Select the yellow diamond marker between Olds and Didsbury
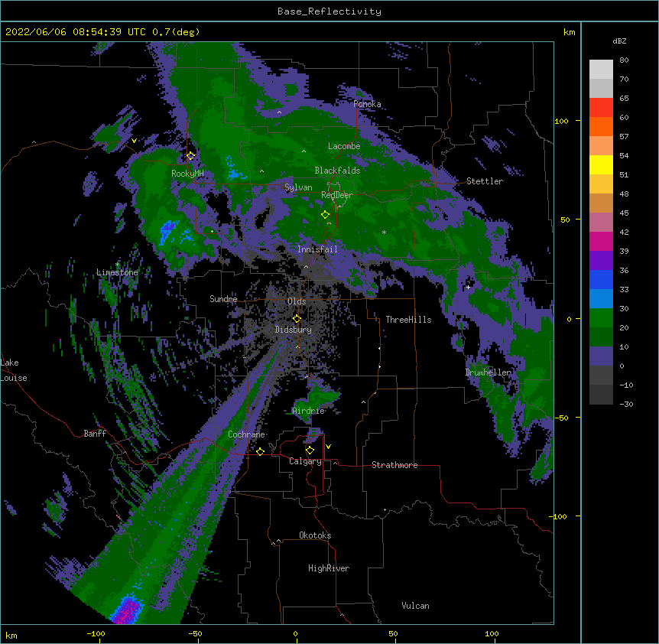Screen dimensions: 659x644 tap(297, 319)
